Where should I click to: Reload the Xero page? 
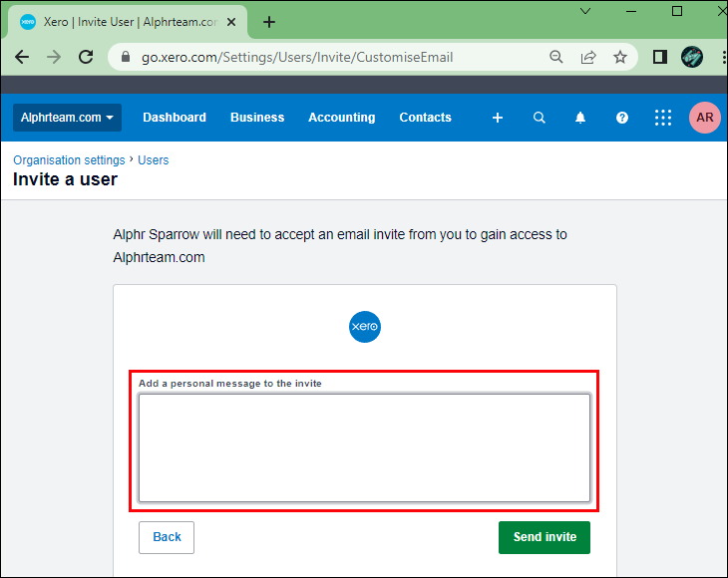pyautogui.click(x=86, y=57)
